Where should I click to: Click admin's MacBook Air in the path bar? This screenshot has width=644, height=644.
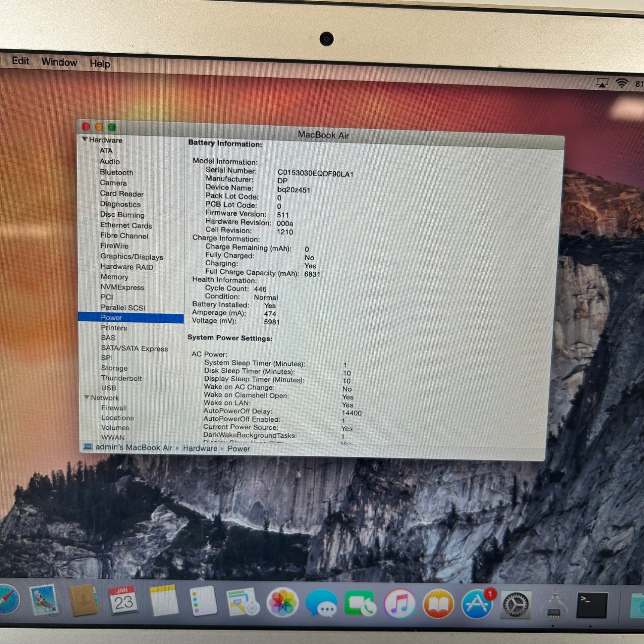tap(133, 447)
